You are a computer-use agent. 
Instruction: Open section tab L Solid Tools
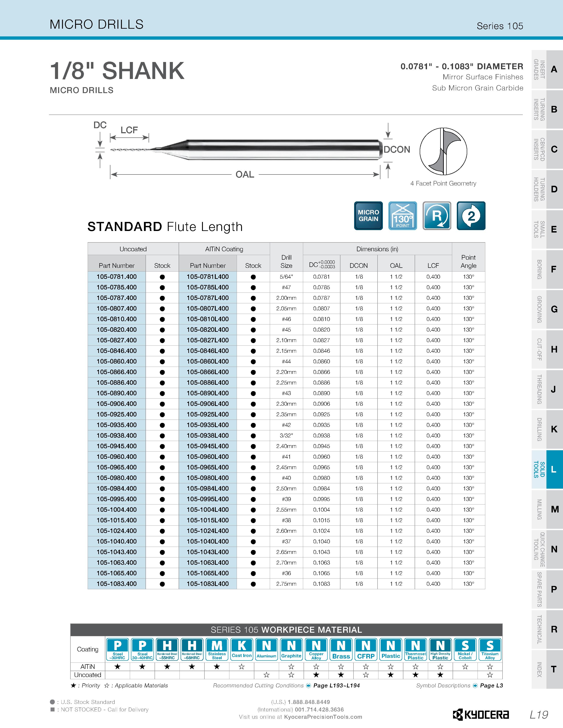point(547,469)
